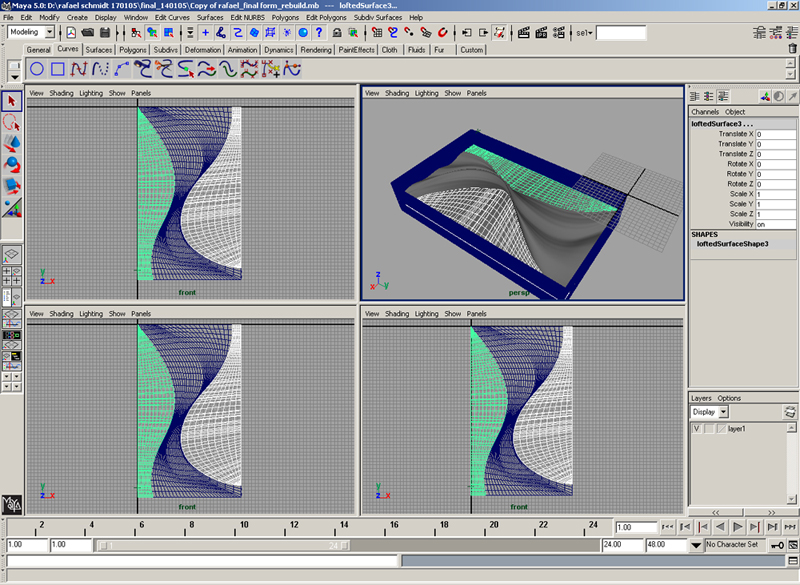The height and width of the screenshot is (585, 800).
Task: Save the scene with the floppy icon
Action: (105, 33)
